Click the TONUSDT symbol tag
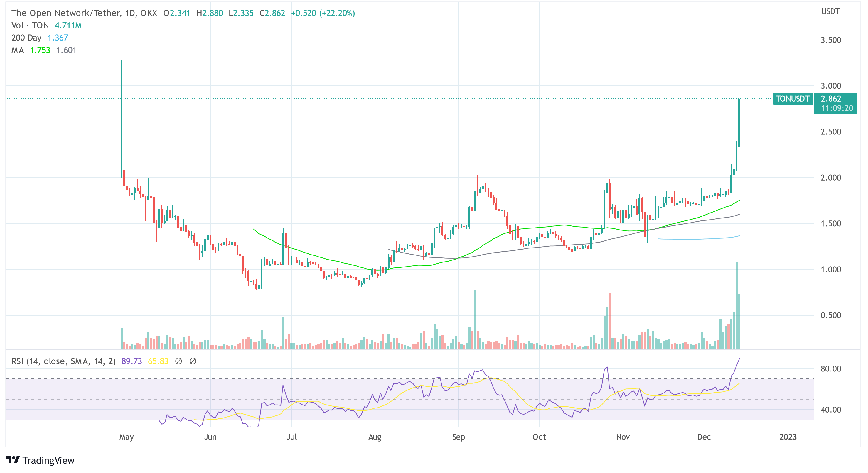868x473 pixels. [x=792, y=99]
